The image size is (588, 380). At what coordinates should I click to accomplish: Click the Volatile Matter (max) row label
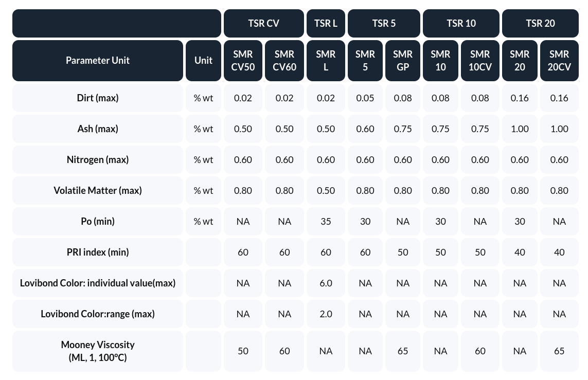tap(98, 190)
